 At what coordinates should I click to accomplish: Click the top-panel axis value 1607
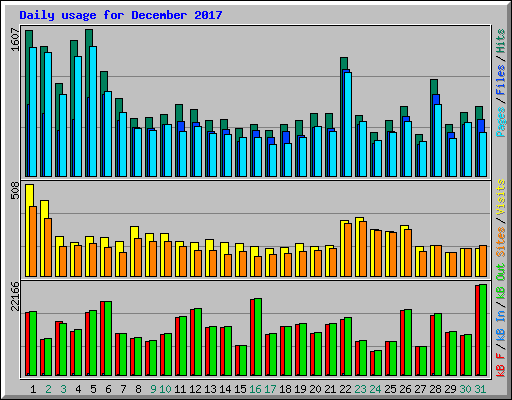(x=15, y=39)
